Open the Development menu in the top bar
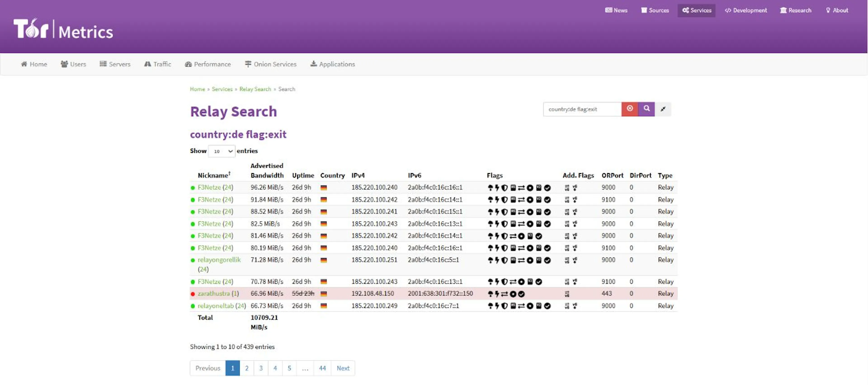This screenshot has height=385, width=868. (x=746, y=10)
